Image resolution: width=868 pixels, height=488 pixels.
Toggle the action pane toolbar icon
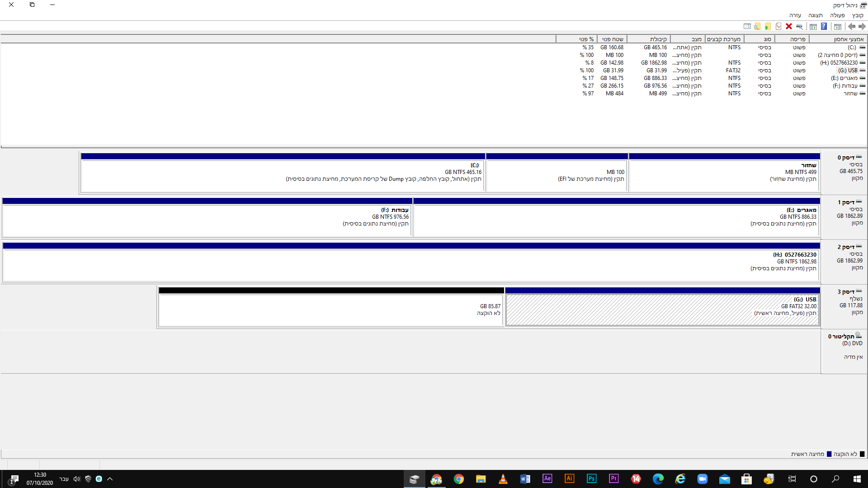[813, 26]
